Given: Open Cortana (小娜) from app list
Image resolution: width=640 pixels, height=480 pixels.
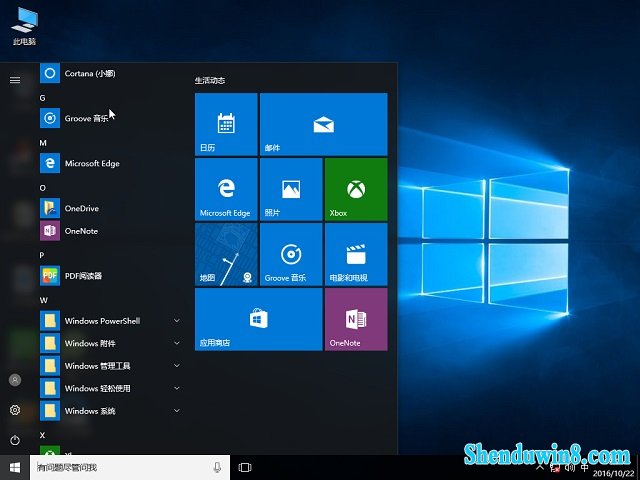Looking at the screenshot, I should tap(110, 73).
